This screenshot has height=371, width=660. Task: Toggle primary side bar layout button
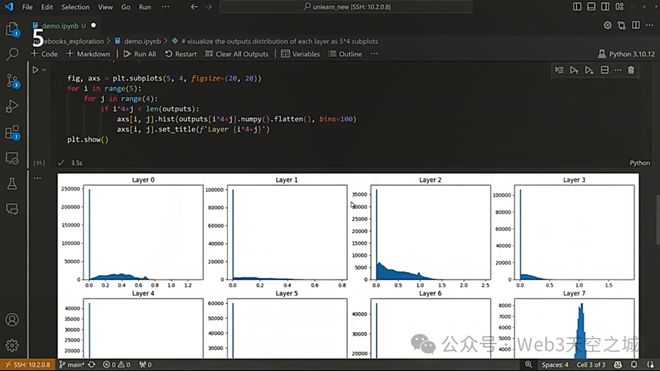pos(577,7)
